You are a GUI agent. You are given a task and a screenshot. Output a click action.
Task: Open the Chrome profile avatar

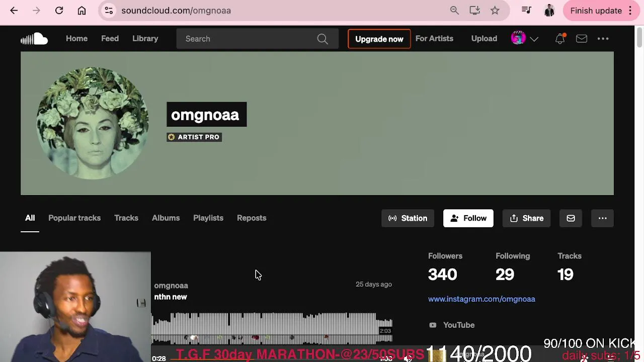pos(549,11)
